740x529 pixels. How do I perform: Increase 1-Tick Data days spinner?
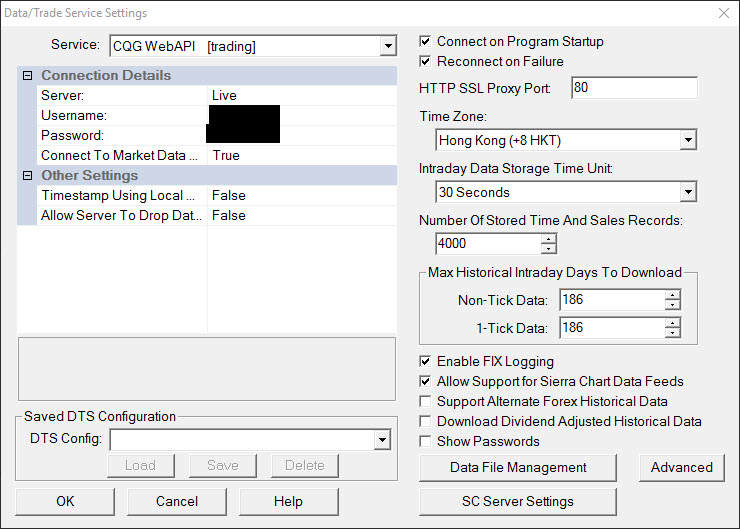672,322
